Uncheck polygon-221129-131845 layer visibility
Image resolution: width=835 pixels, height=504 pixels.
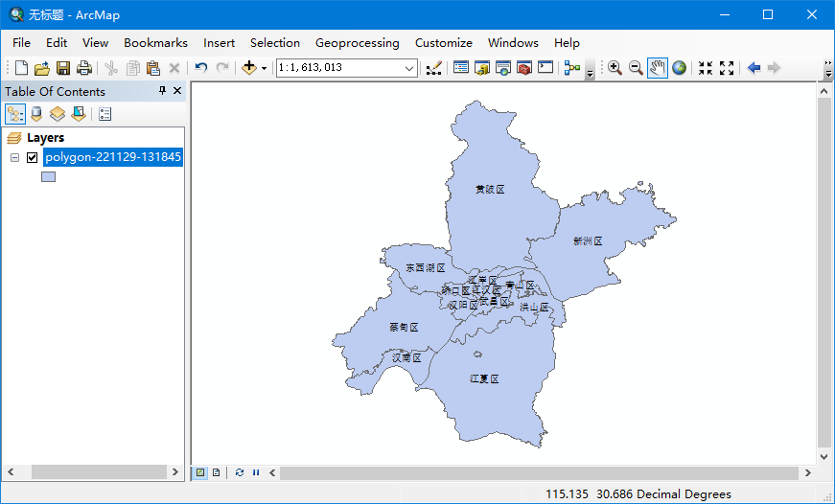click(x=32, y=157)
